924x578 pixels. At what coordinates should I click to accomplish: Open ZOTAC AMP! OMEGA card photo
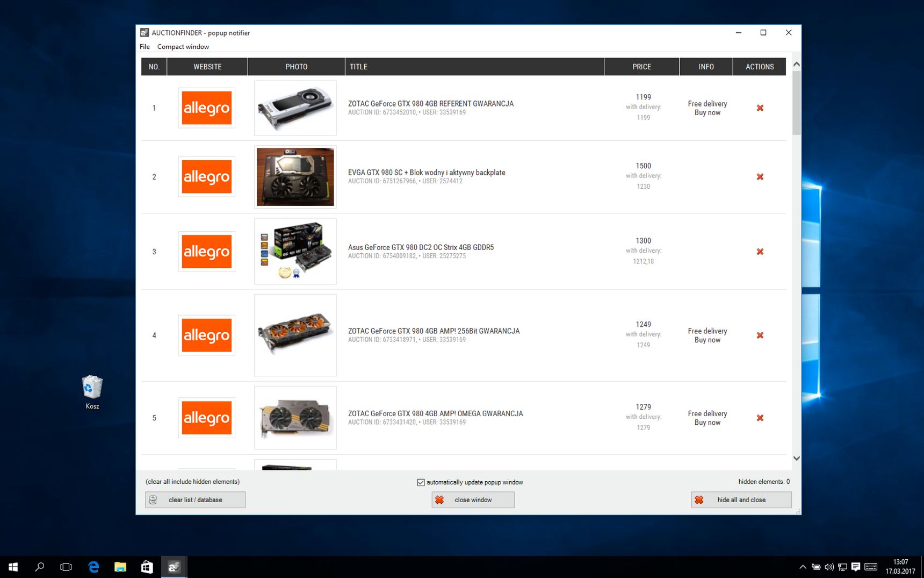(x=295, y=418)
